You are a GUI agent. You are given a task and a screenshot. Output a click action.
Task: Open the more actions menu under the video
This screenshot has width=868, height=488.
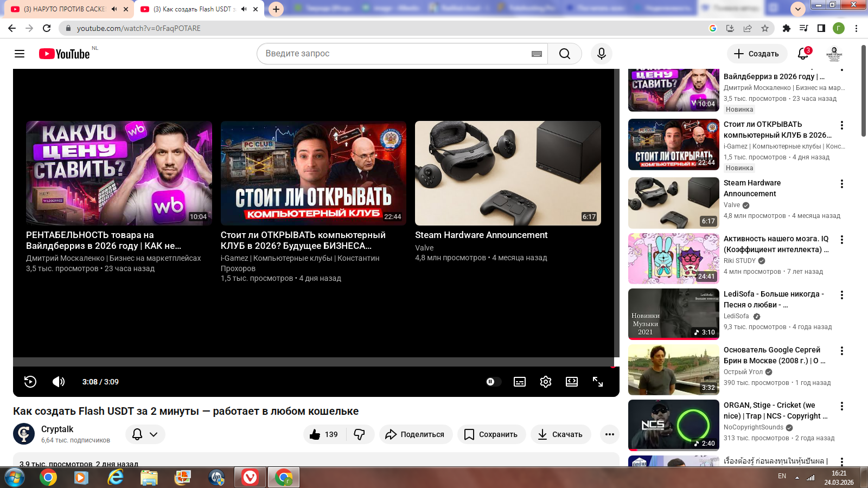[610, 434]
